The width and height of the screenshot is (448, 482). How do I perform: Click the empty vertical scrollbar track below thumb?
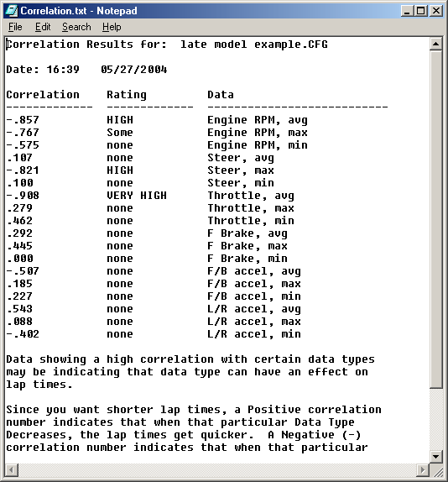pyautogui.click(x=435, y=420)
